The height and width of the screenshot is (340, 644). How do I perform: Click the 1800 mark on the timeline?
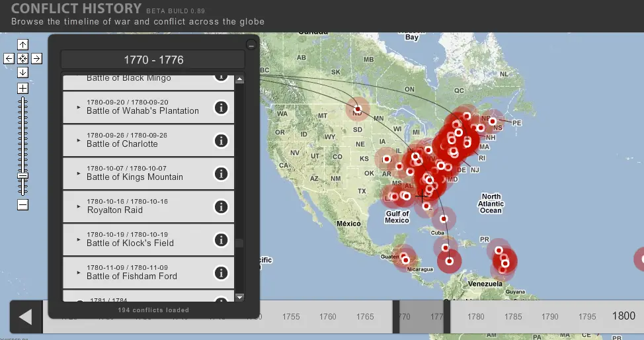(624, 316)
